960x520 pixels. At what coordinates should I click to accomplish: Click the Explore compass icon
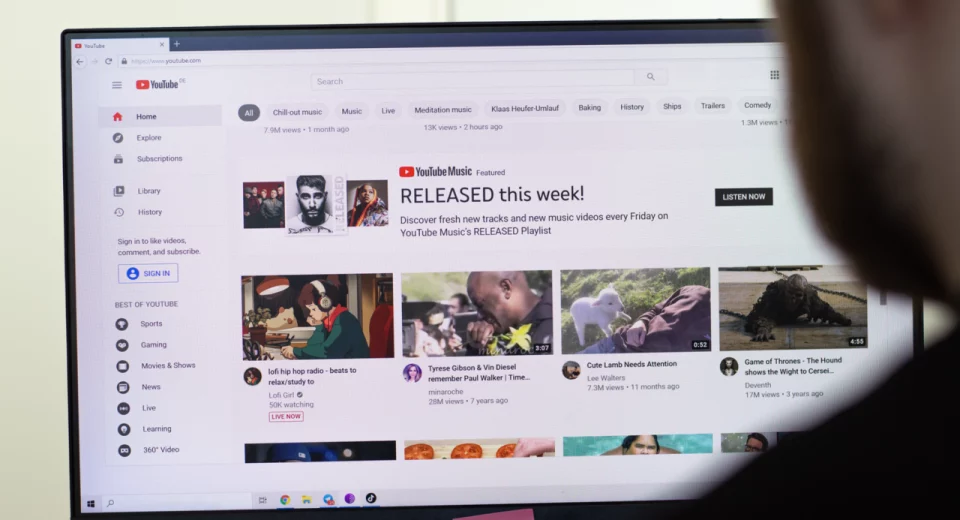pyautogui.click(x=118, y=138)
